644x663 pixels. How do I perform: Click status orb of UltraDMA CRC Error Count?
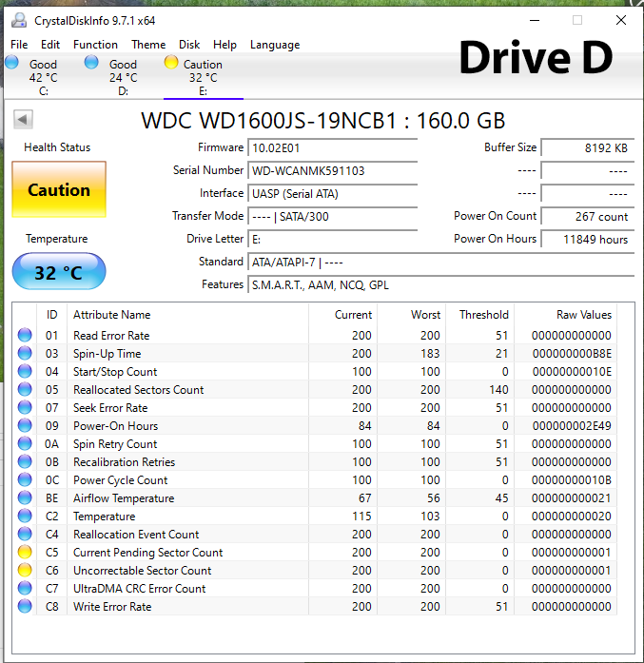(x=25, y=588)
